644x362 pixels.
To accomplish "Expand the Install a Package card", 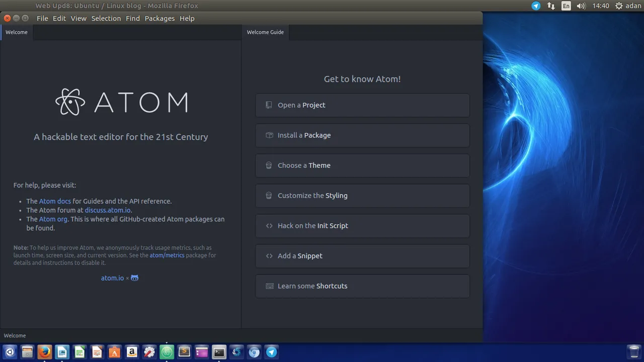I will (362, 135).
